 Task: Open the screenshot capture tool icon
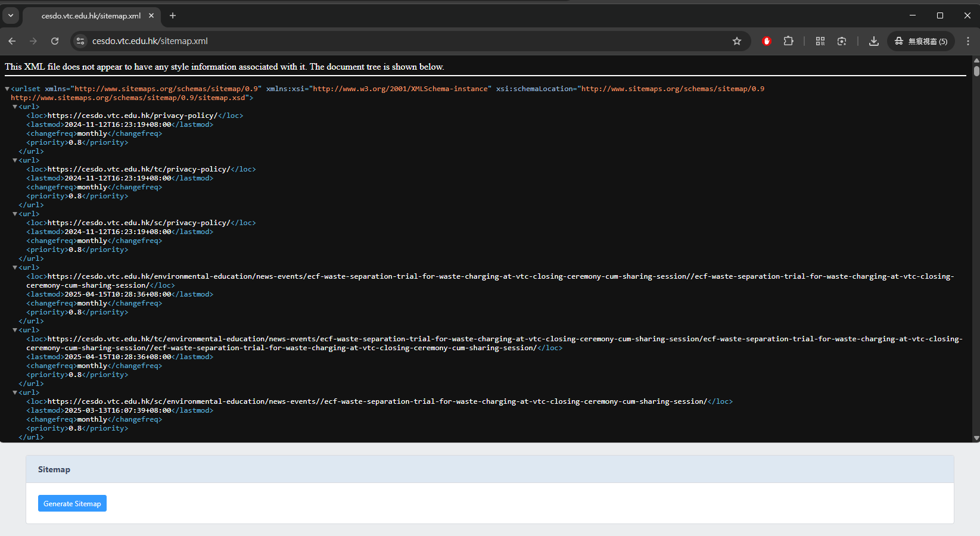pyautogui.click(x=842, y=41)
